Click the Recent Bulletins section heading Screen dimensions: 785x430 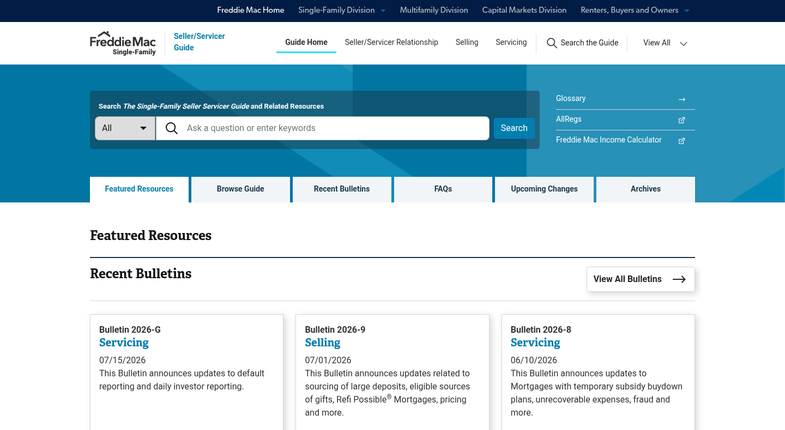[141, 274]
